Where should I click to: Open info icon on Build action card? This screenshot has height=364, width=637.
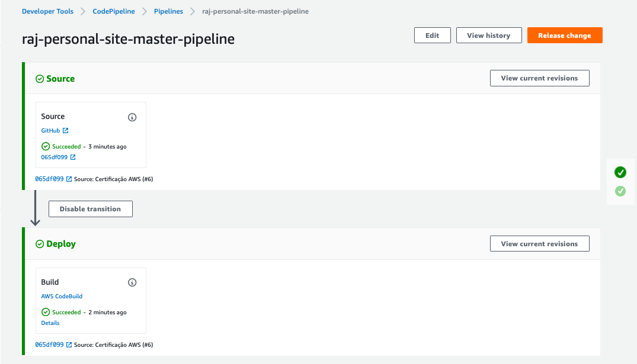point(132,282)
